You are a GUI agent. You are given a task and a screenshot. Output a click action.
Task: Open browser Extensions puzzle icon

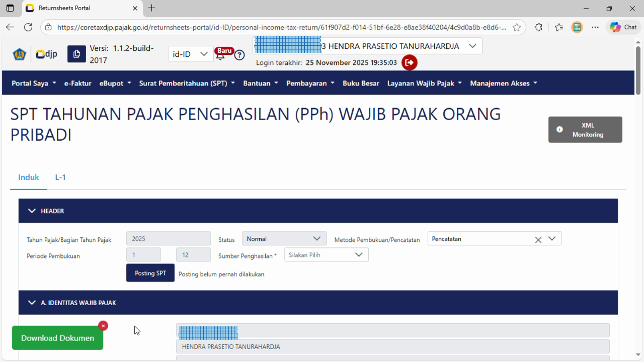(539, 27)
